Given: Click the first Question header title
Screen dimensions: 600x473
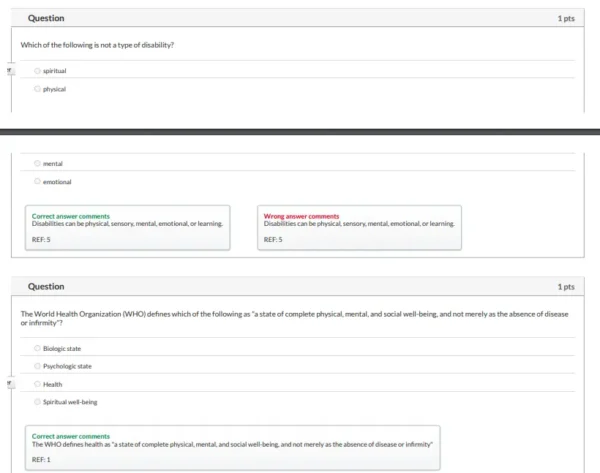Looking at the screenshot, I should click(46, 19).
